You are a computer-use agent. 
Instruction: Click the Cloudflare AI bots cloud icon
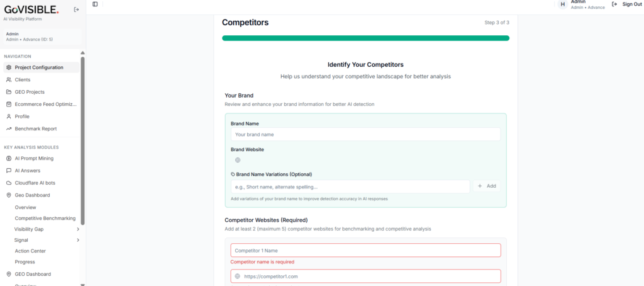tap(9, 183)
